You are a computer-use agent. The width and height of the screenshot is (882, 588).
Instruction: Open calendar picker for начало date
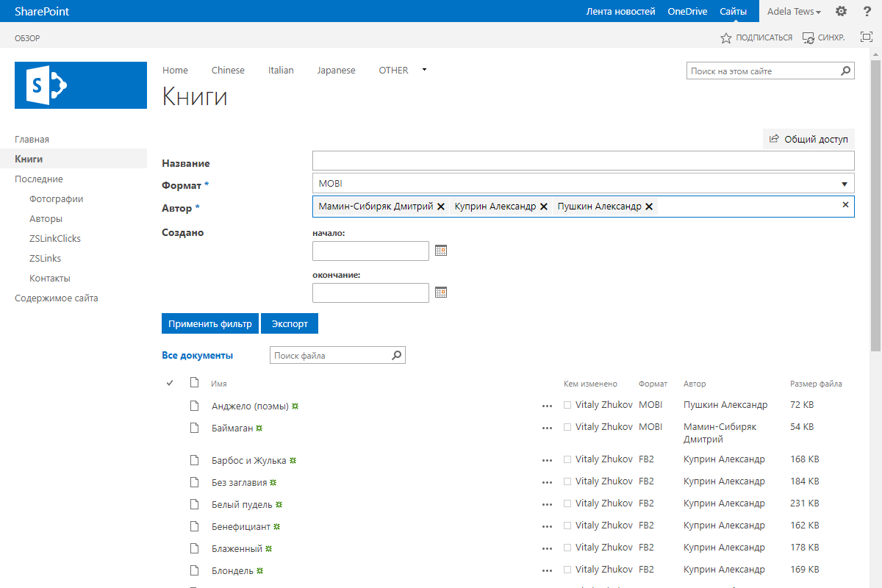[441, 251]
